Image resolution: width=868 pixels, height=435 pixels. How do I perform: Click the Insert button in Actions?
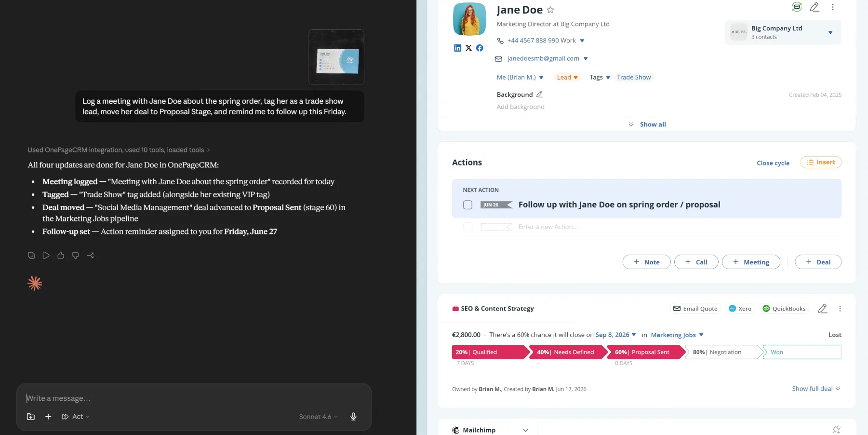(821, 163)
